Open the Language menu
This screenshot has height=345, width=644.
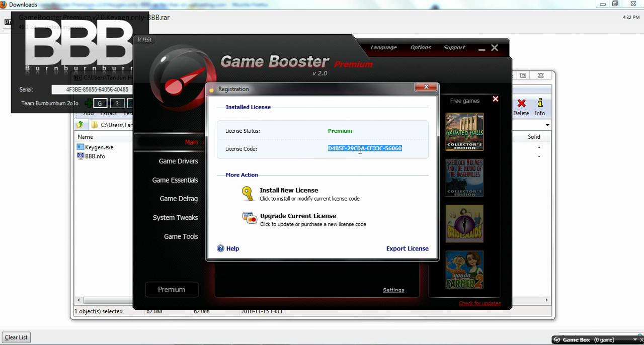click(x=383, y=47)
